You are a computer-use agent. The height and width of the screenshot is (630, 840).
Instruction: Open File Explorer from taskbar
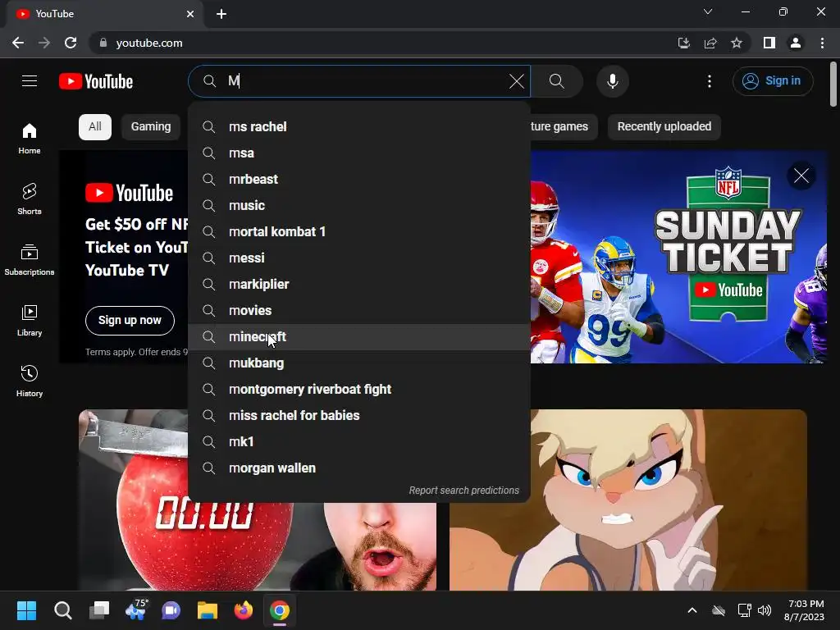point(208,610)
